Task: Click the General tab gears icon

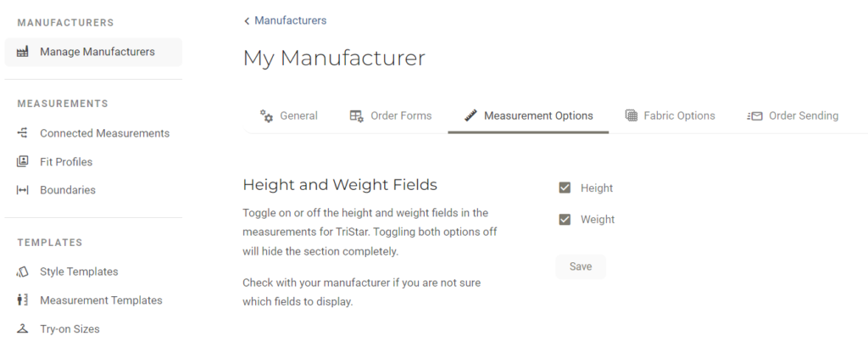Action: (x=266, y=115)
